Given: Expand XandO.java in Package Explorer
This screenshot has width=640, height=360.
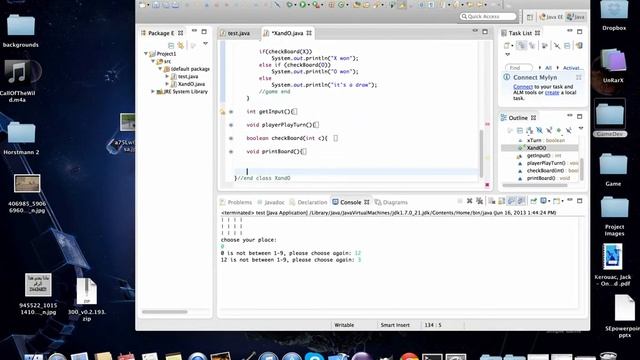Looking at the screenshot, I should pos(167,84).
